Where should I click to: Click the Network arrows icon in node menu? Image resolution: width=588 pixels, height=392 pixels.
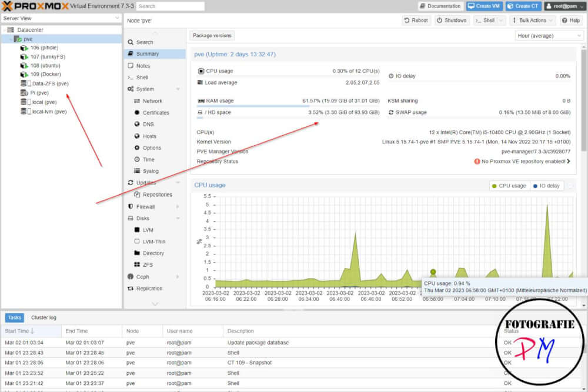[137, 101]
